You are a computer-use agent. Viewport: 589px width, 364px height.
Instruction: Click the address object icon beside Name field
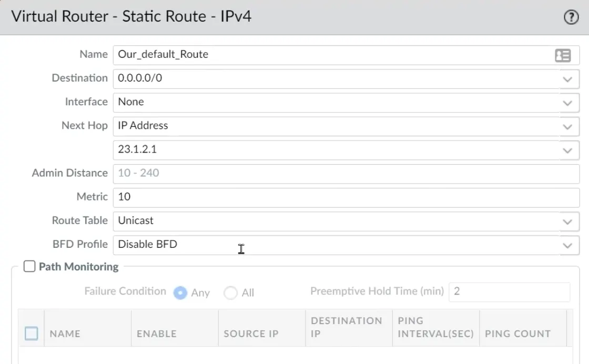pos(563,55)
